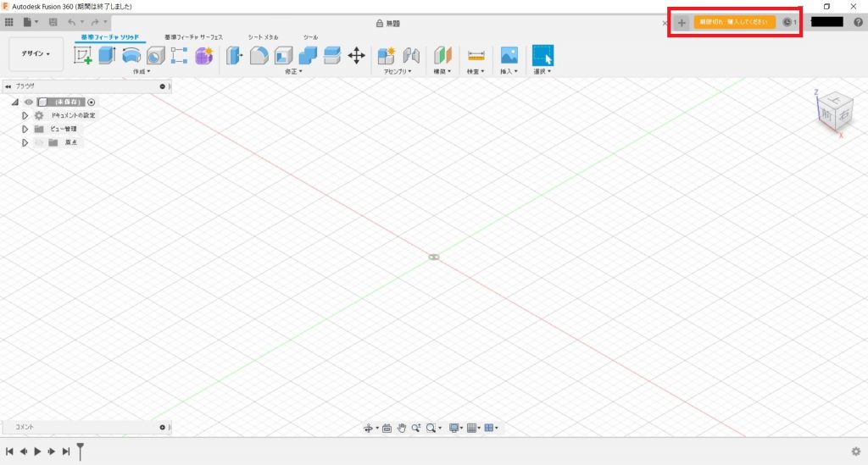Image resolution: width=868 pixels, height=465 pixels.
Task: Select the Shell tool
Action: click(x=283, y=55)
